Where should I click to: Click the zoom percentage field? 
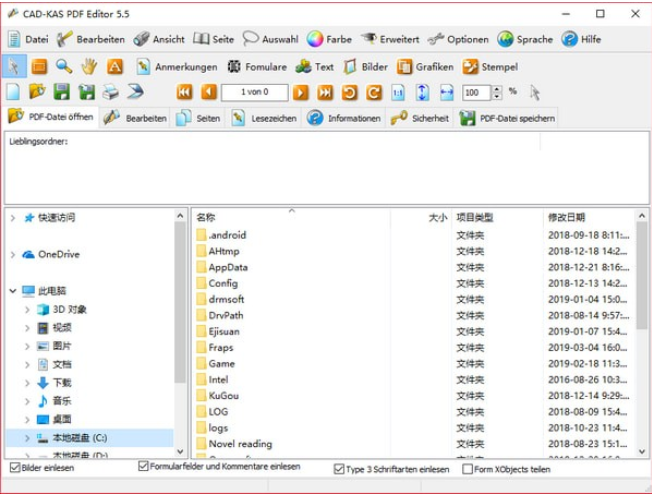[x=477, y=92]
